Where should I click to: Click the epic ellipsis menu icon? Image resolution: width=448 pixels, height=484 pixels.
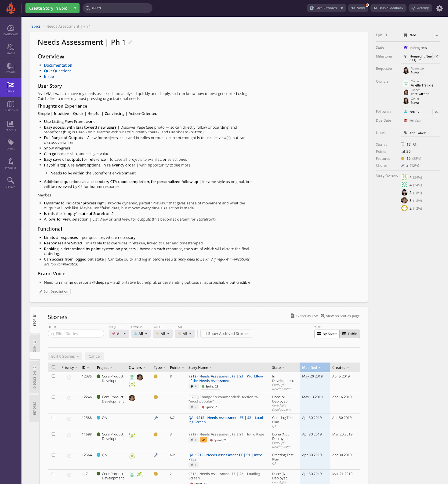pyautogui.click(x=436, y=36)
